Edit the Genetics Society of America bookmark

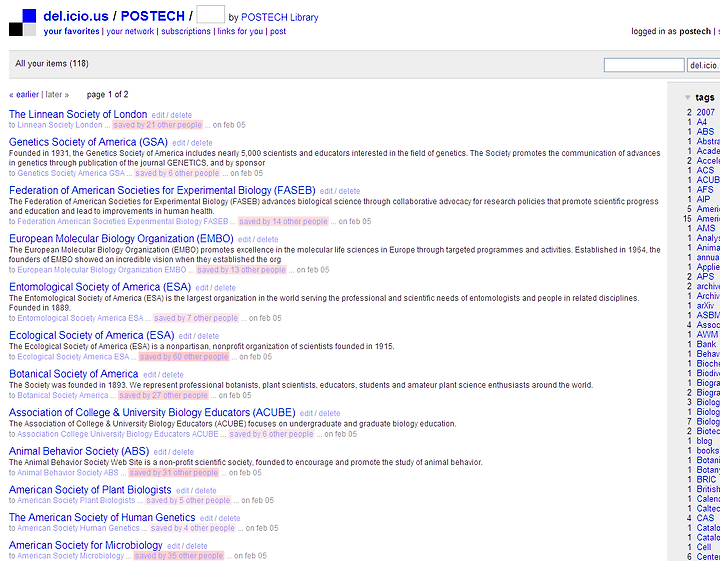tap(178, 143)
